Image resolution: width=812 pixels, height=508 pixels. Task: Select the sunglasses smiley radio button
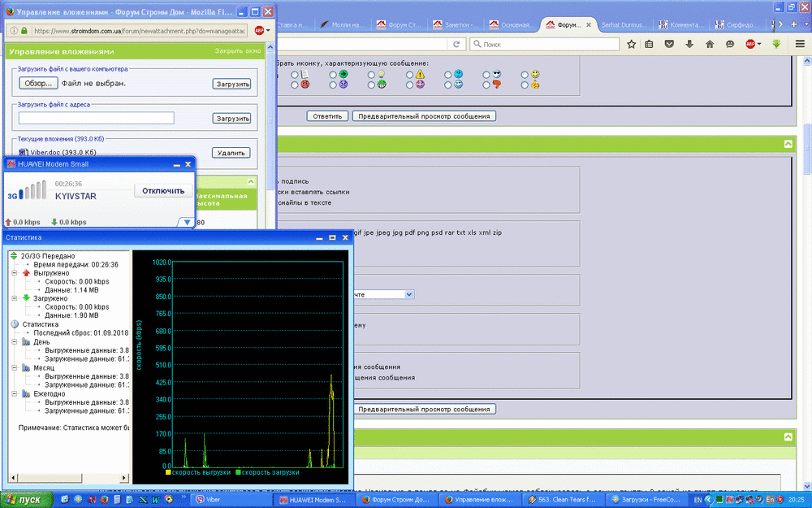pyautogui.click(x=486, y=75)
